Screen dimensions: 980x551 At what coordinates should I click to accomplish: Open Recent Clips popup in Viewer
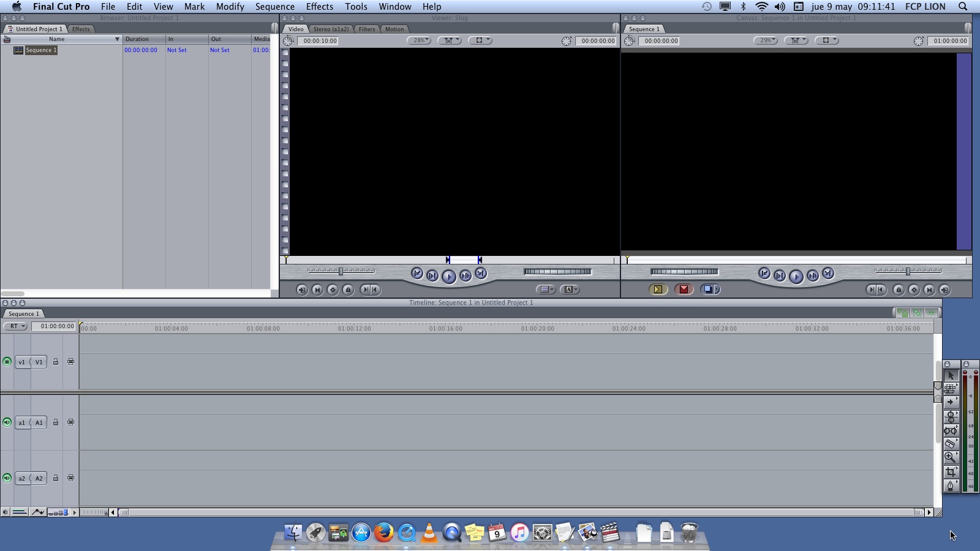(x=545, y=290)
